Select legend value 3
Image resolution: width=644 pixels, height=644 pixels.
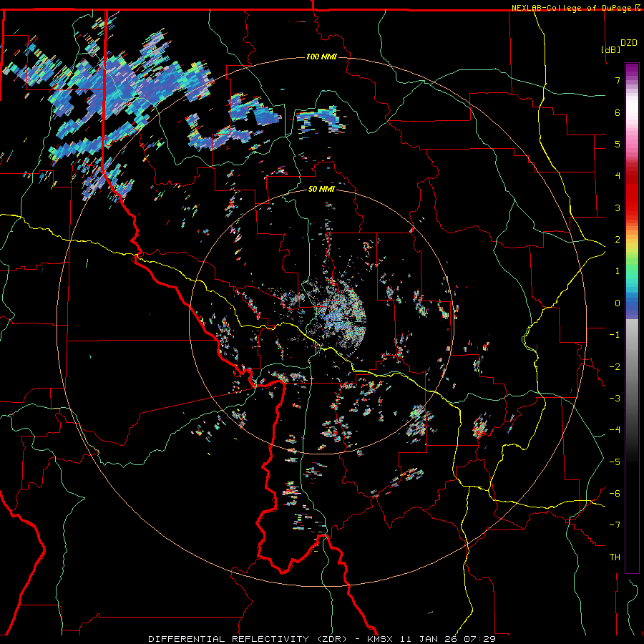click(618, 208)
